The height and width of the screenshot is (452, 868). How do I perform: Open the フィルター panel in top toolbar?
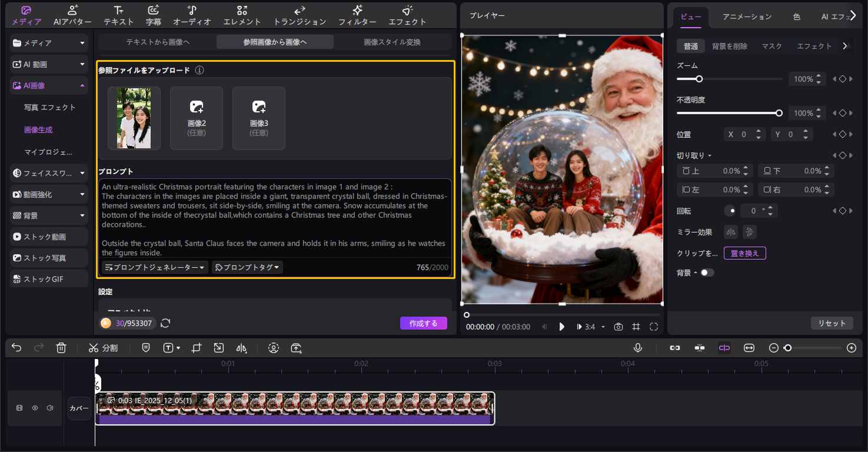coord(357,15)
